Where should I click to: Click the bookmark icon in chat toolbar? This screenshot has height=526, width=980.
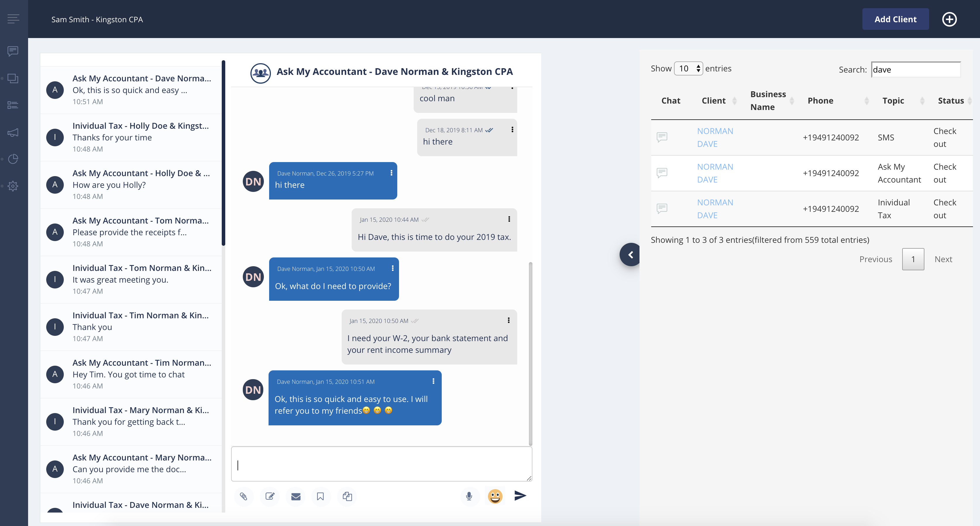pos(320,496)
